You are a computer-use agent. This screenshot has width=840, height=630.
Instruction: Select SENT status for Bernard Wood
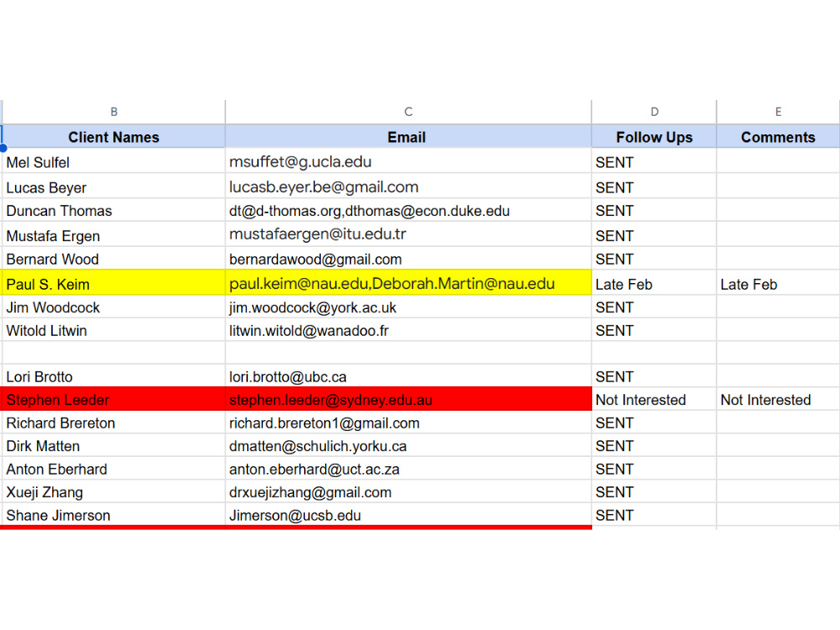click(x=654, y=258)
